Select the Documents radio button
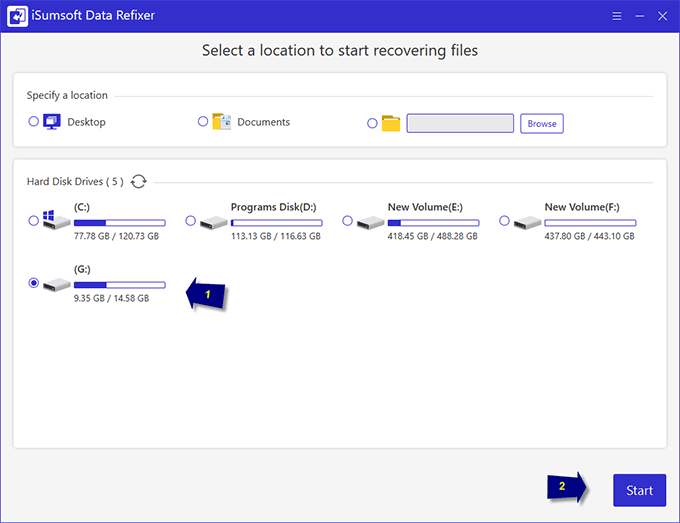The width and height of the screenshot is (680, 523). pyautogui.click(x=203, y=121)
